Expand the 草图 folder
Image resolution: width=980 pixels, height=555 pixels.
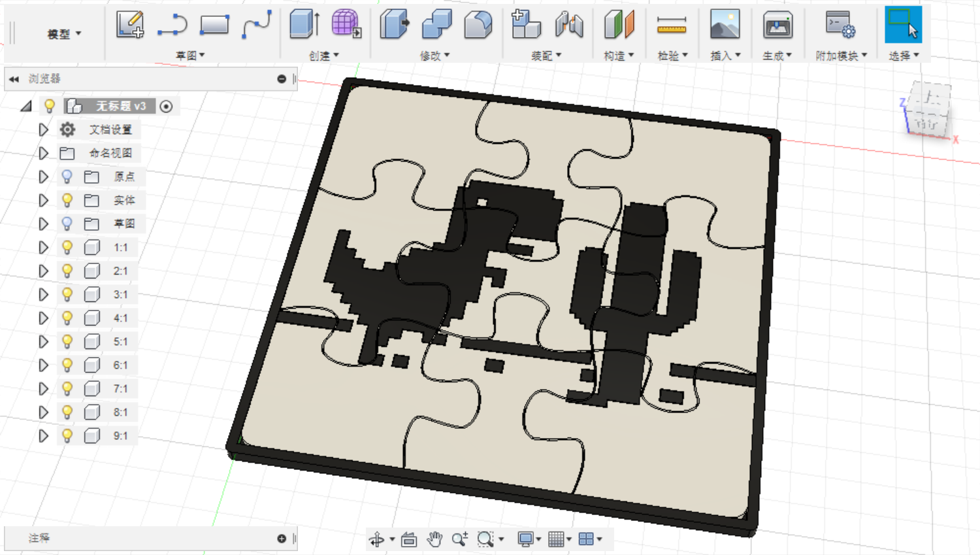point(43,224)
